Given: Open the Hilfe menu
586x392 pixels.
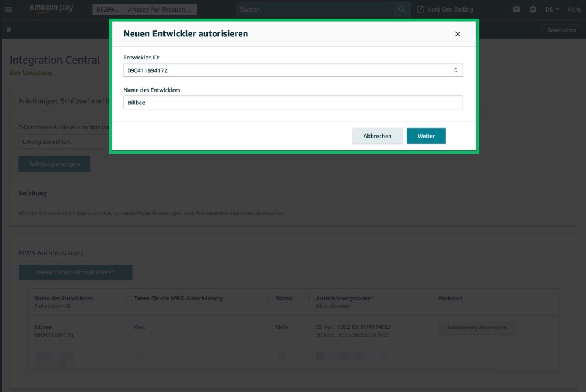Looking at the screenshot, I should 574,9.
